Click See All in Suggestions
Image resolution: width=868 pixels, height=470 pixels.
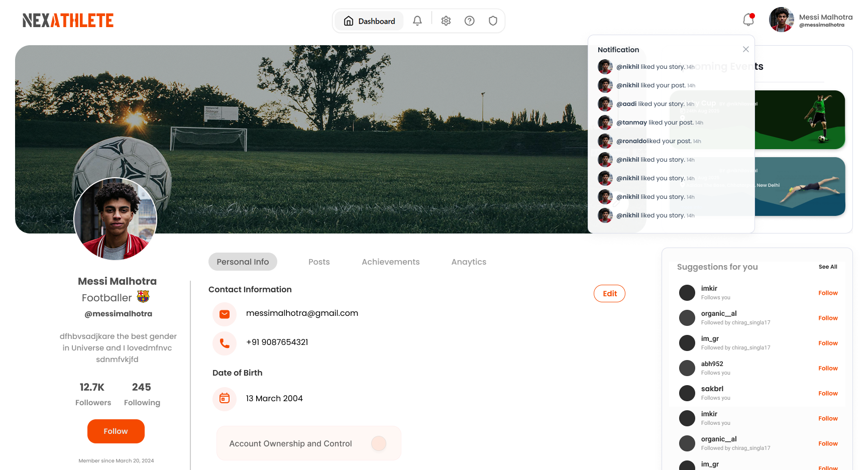[828, 267]
